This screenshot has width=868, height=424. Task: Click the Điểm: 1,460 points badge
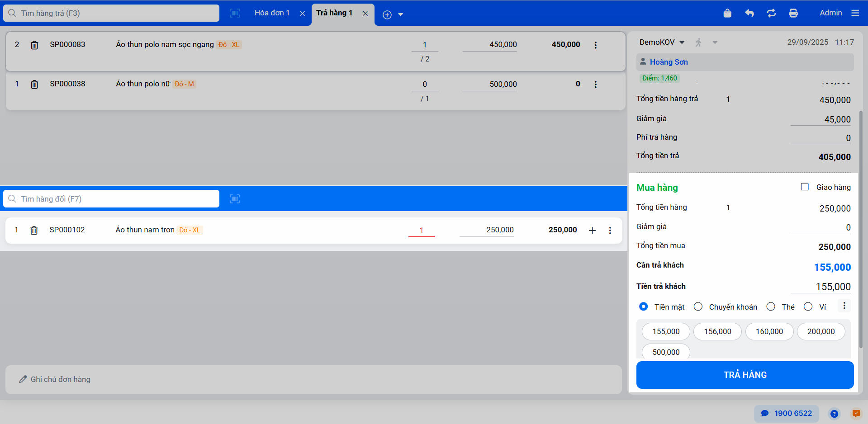(x=659, y=78)
